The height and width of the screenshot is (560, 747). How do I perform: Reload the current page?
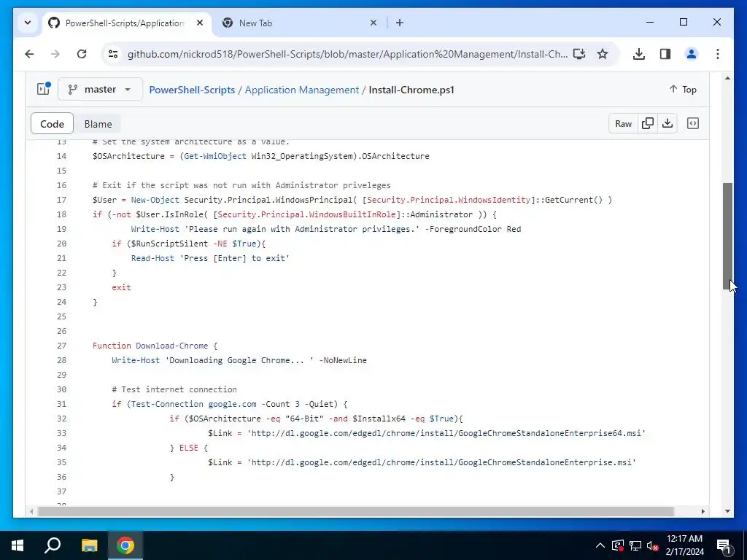82,54
